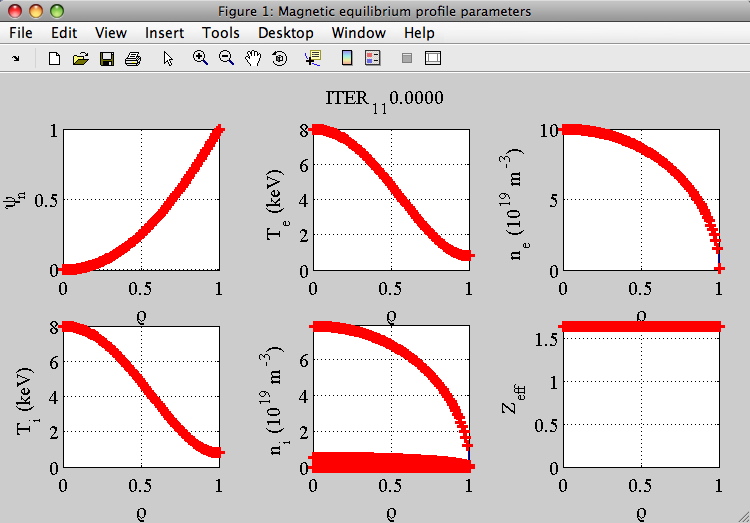
Task: Select the Zoom Out magnifier tool
Action: pyautogui.click(x=226, y=59)
